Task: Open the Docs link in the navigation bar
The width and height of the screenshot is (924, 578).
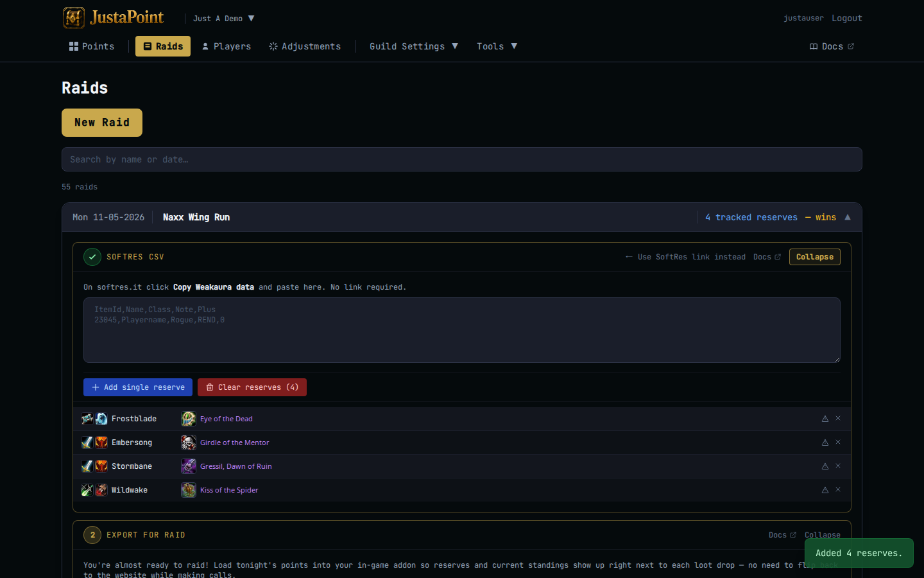Action: click(x=832, y=46)
